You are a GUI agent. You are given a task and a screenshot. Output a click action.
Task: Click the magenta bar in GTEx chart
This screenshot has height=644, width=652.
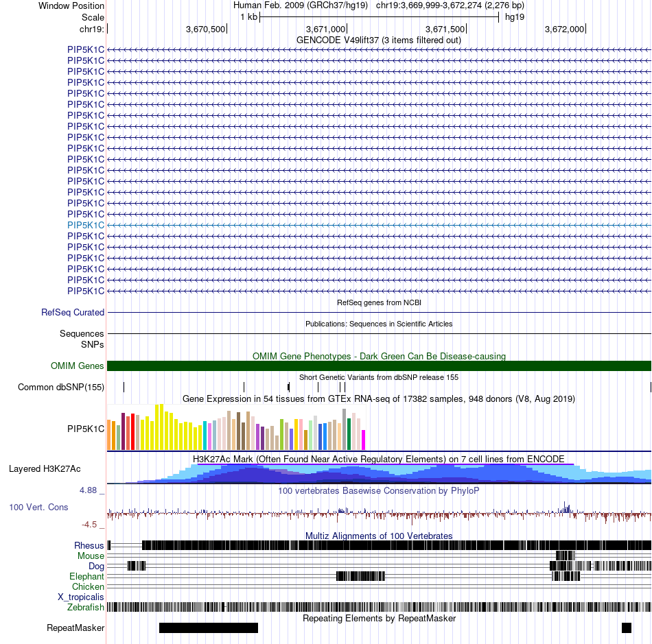click(x=364, y=440)
